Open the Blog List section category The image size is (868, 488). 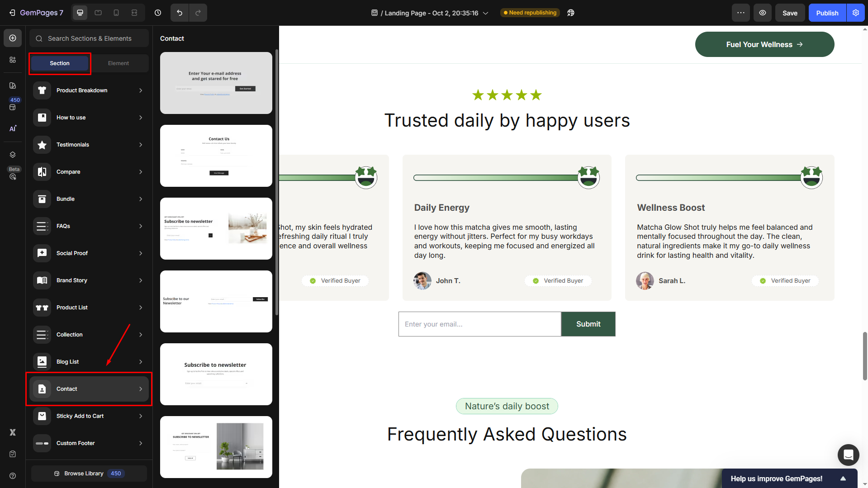pos(89,362)
